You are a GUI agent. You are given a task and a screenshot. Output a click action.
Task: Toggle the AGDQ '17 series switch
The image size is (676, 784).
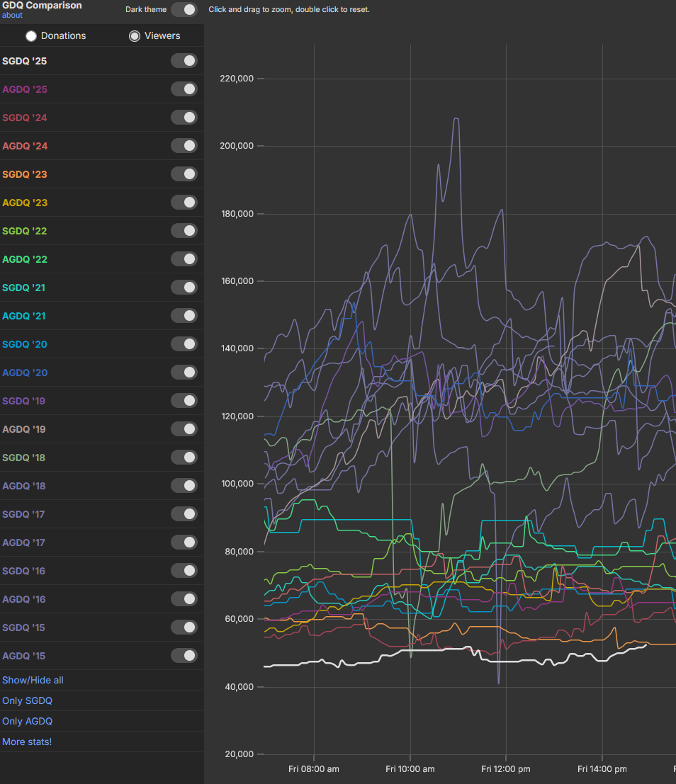pos(184,542)
